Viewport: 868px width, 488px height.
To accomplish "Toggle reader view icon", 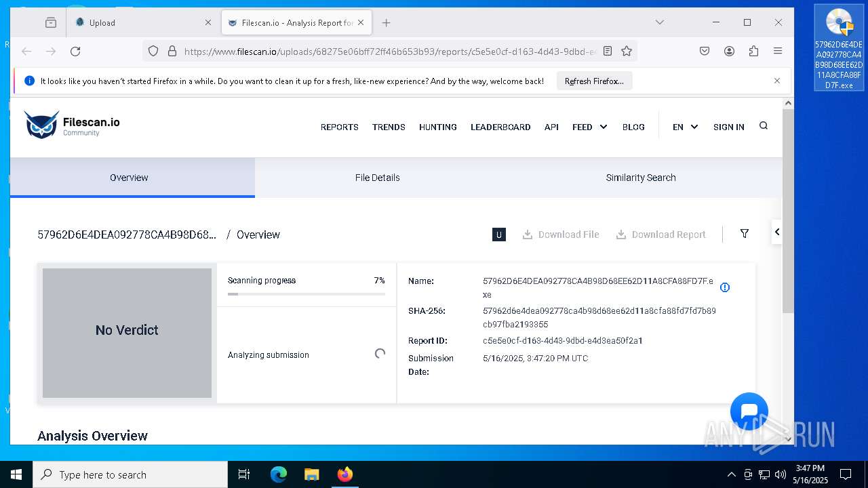I will pyautogui.click(x=608, y=51).
